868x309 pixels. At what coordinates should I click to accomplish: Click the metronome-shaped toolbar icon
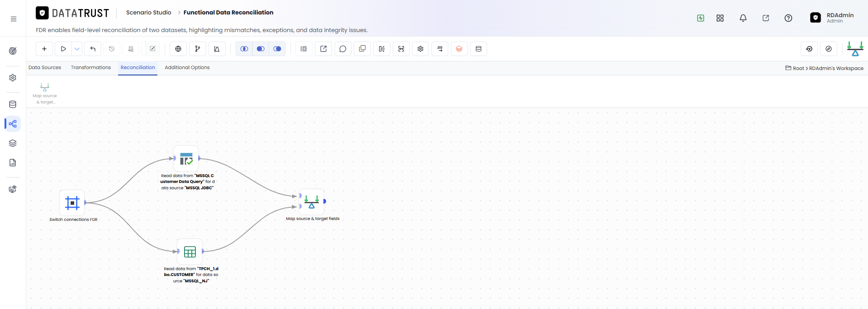[217, 49]
